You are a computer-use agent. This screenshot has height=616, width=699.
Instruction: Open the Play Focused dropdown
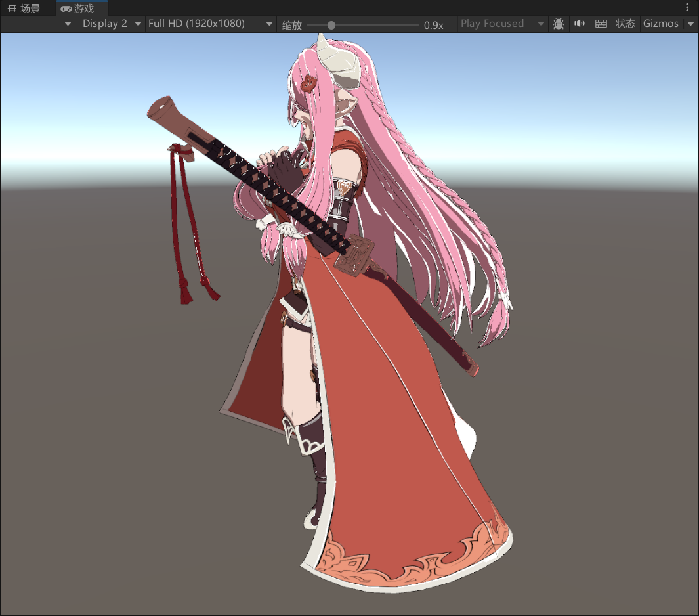(502, 24)
